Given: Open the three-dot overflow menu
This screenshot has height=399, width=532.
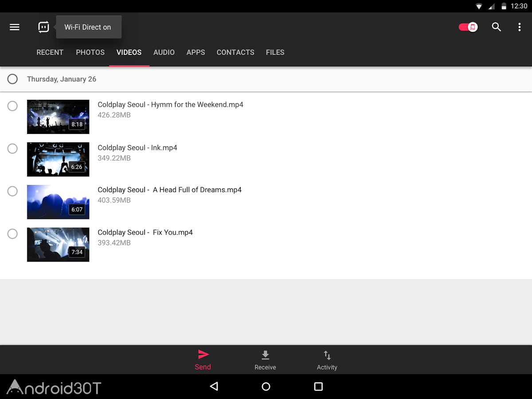Looking at the screenshot, I should point(520,27).
